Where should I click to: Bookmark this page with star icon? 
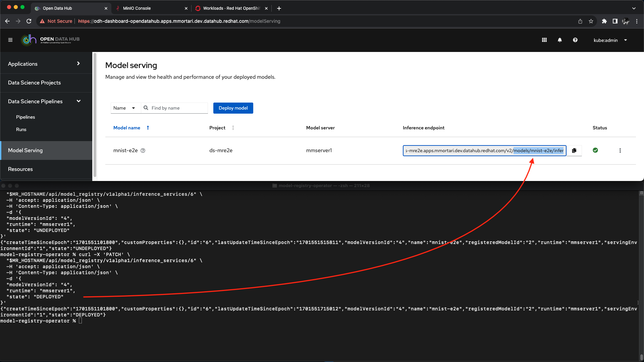click(x=591, y=21)
